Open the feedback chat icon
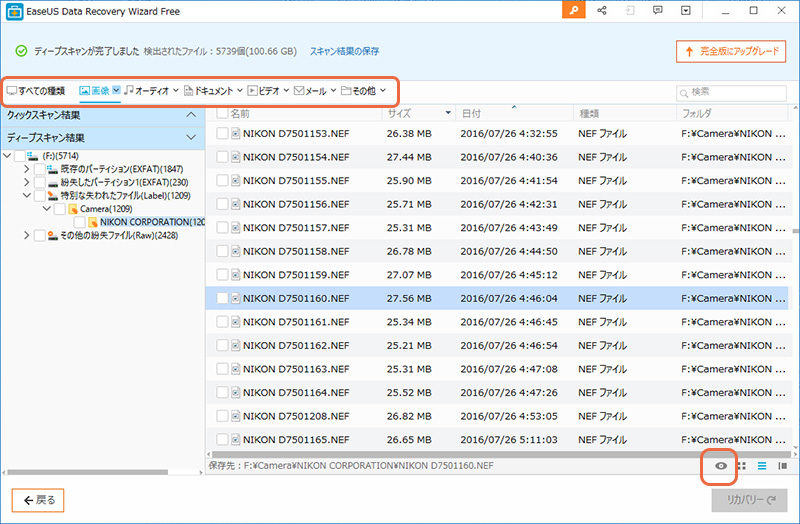 [658, 10]
